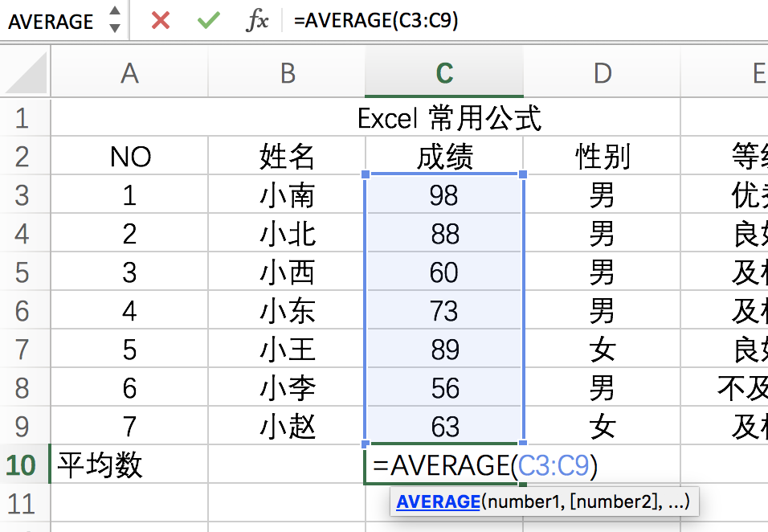Click gender cell '女' for 小赵
The height and width of the screenshot is (532, 768).
[602, 426]
